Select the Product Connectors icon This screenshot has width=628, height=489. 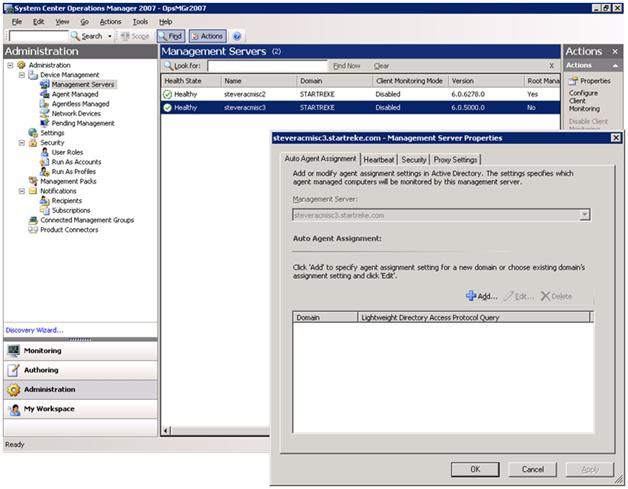click(33, 229)
